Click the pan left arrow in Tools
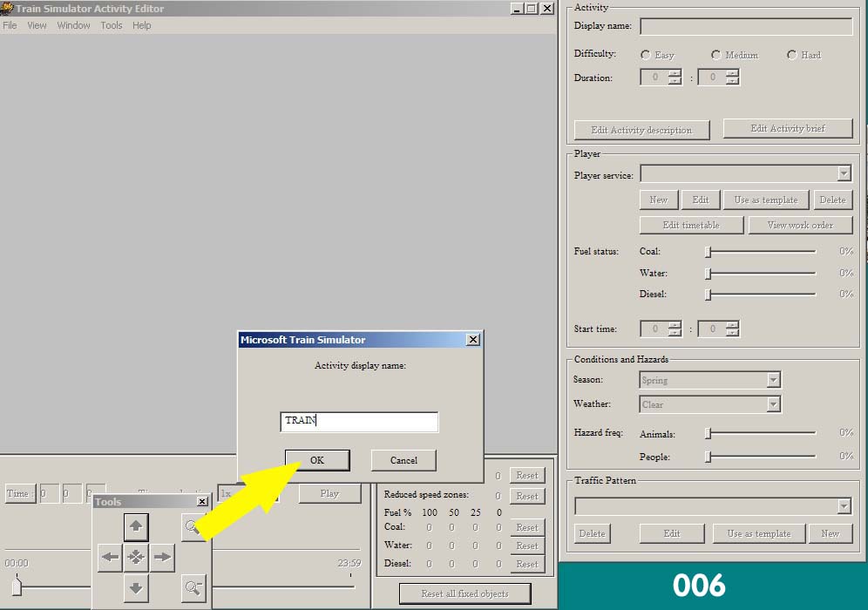This screenshot has width=868, height=610. click(x=110, y=557)
